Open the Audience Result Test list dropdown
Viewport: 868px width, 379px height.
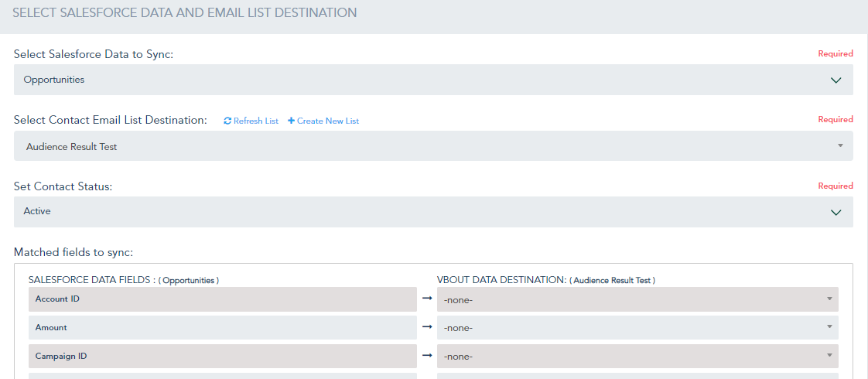433,146
